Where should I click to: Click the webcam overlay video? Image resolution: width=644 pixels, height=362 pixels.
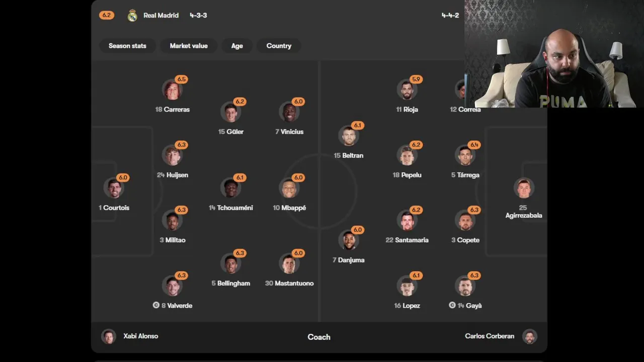[554, 54]
